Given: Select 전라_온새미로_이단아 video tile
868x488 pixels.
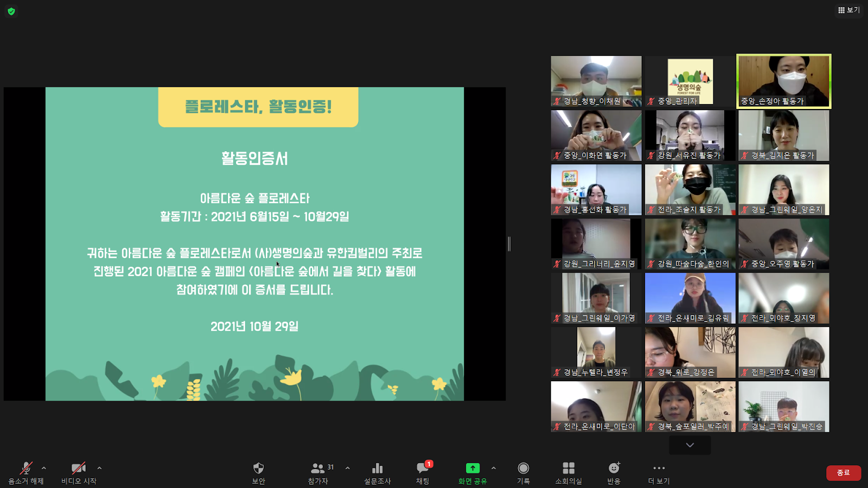Looking at the screenshot, I should coord(596,407).
